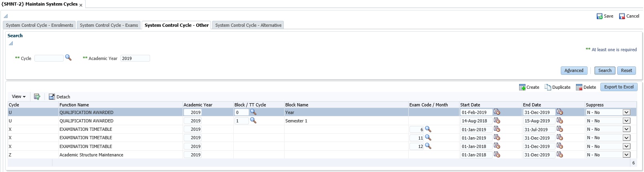Open calendar for Start Date 01-Feb-2019
Screen dimensions: 644x172
tap(497, 112)
